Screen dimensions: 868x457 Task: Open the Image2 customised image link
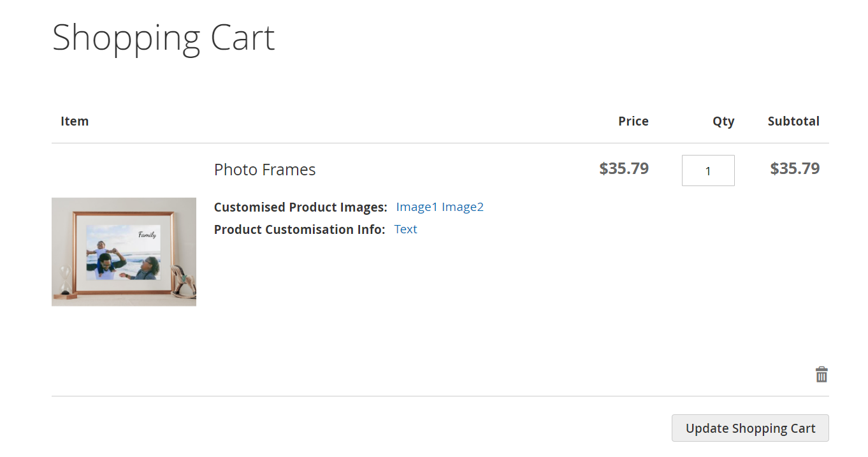pyautogui.click(x=463, y=207)
